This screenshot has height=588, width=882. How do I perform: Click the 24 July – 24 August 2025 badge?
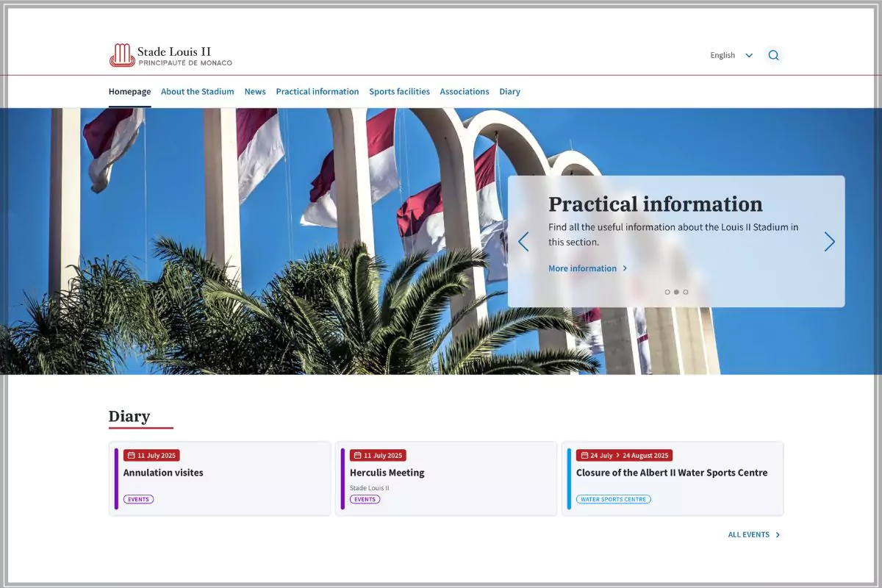pyautogui.click(x=624, y=456)
